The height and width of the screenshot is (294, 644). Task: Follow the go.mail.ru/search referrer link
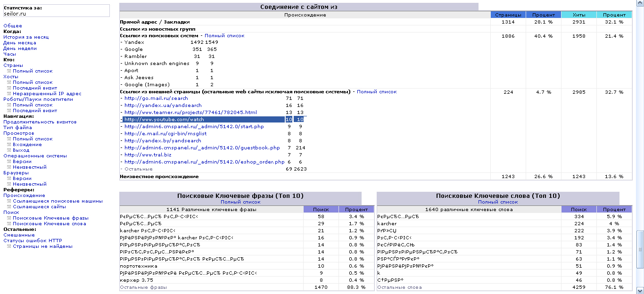click(156, 98)
